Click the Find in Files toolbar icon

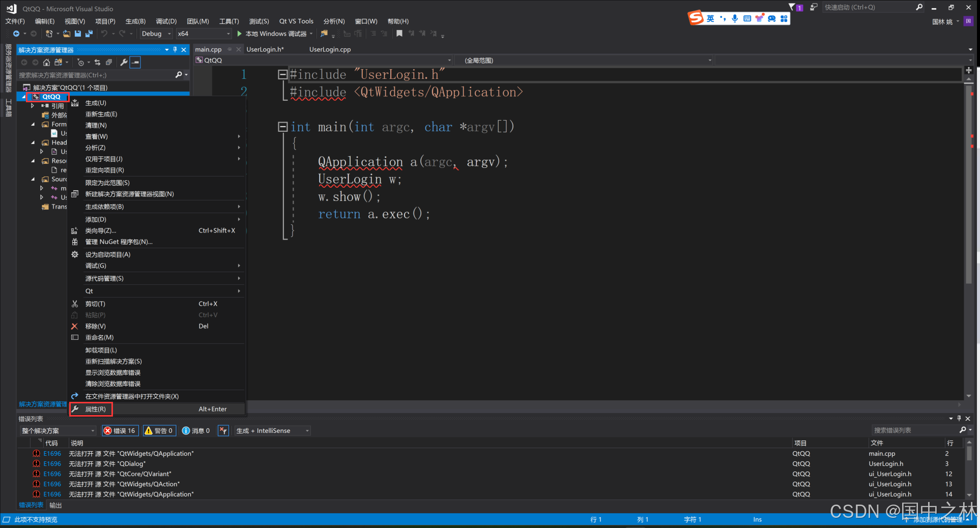point(324,34)
